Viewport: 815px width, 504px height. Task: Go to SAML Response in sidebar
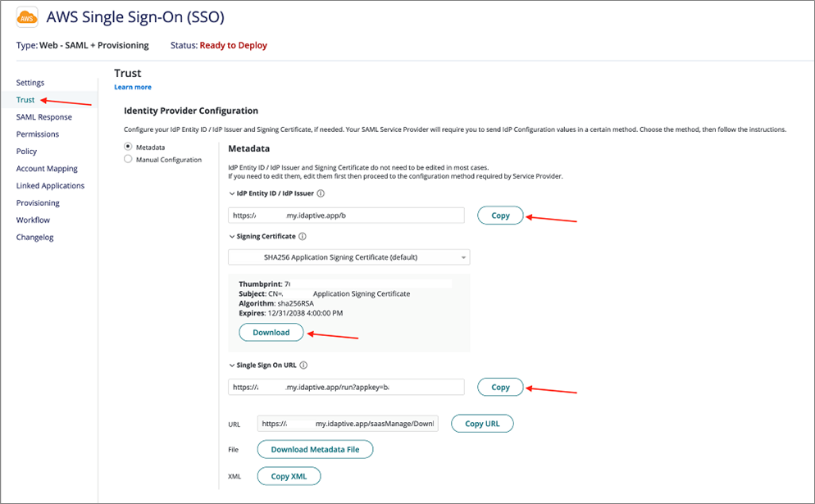44,117
